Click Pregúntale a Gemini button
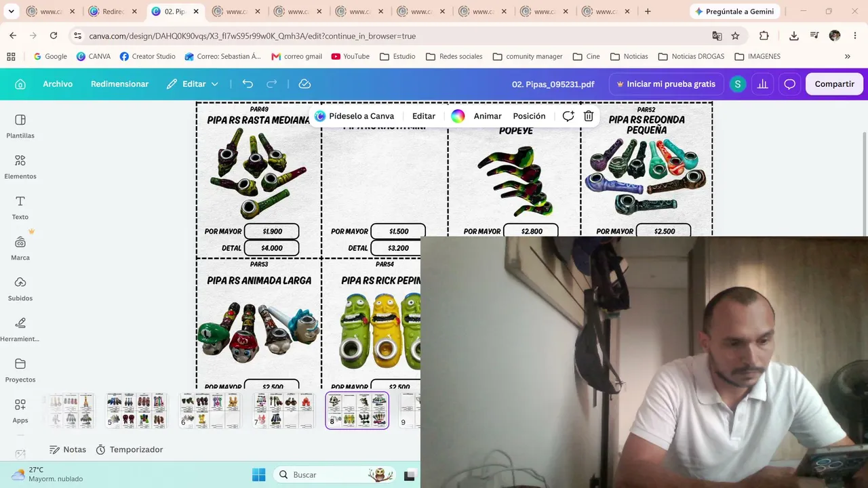 pyautogui.click(x=735, y=12)
